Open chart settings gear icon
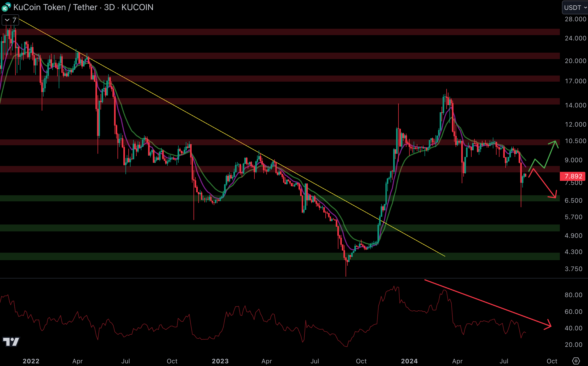 [576, 361]
